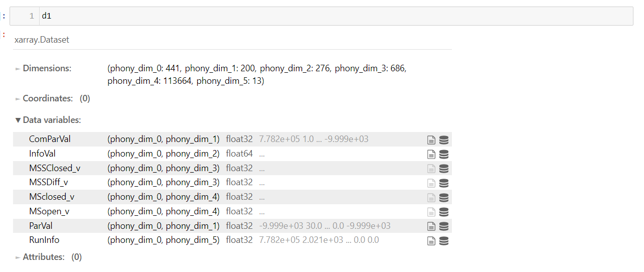Expand the Coordinates section
The image size is (644, 272).
53,98
